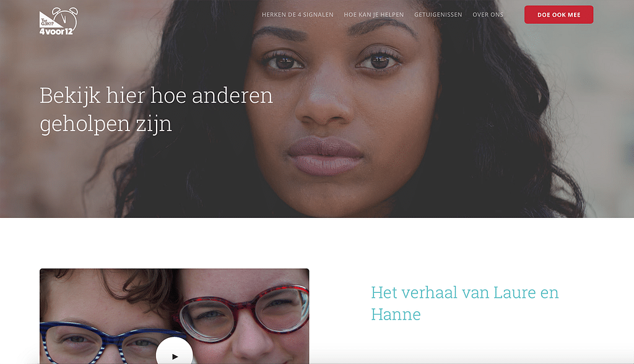The height and width of the screenshot is (364, 634).
Task: Click the red Doe ook mee button
Action: [x=559, y=15]
